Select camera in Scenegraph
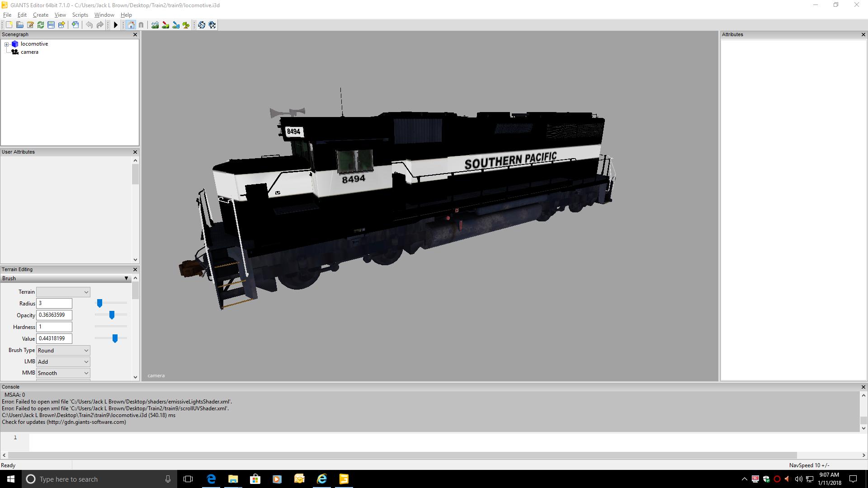Image resolution: width=868 pixels, height=488 pixels. (x=29, y=52)
